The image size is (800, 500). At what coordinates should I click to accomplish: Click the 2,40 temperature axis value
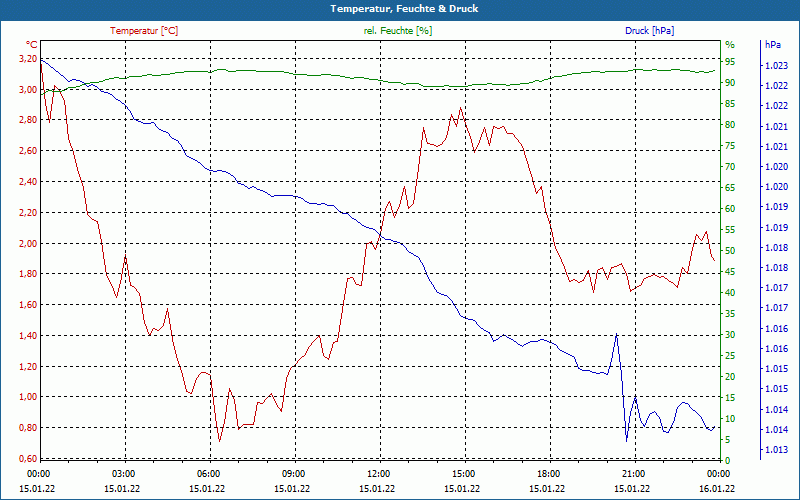coord(28,182)
